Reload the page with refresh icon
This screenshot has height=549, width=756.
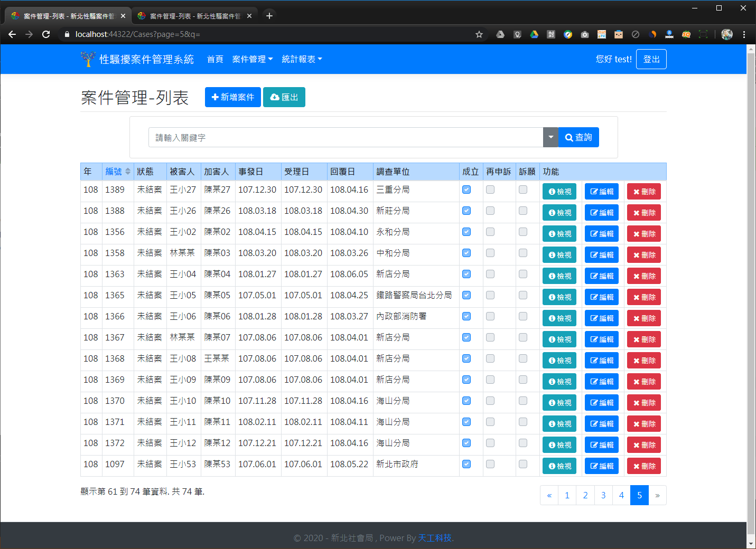(x=46, y=34)
